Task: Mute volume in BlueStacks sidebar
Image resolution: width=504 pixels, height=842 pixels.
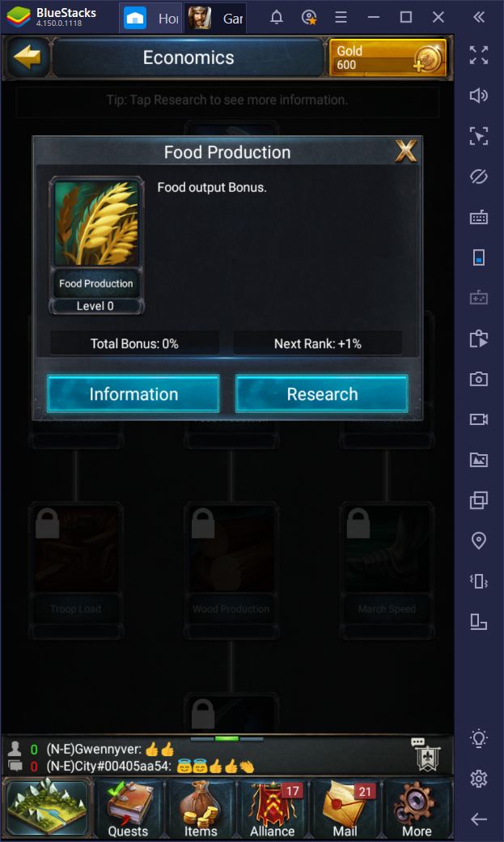Action: 479,96
